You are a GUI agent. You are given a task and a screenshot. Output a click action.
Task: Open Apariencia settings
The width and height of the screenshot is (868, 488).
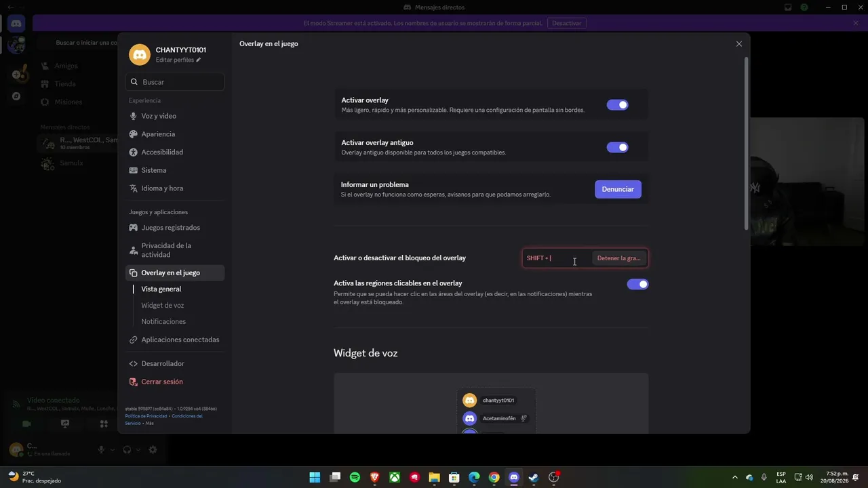coord(175,134)
